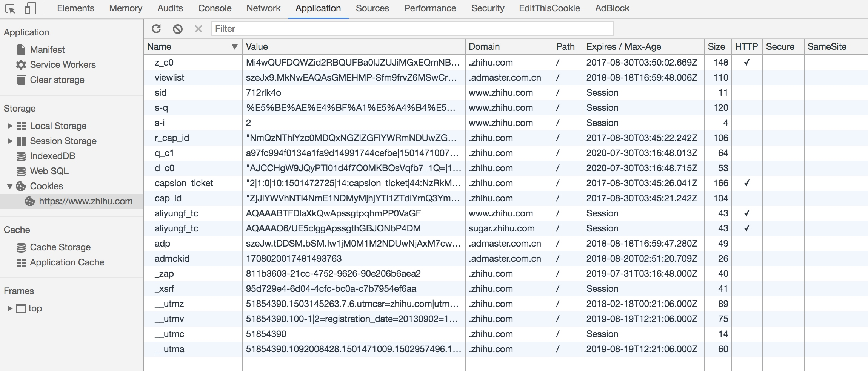868x371 pixels.
Task: Click the refresh cookies icon
Action: pos(156,29)
